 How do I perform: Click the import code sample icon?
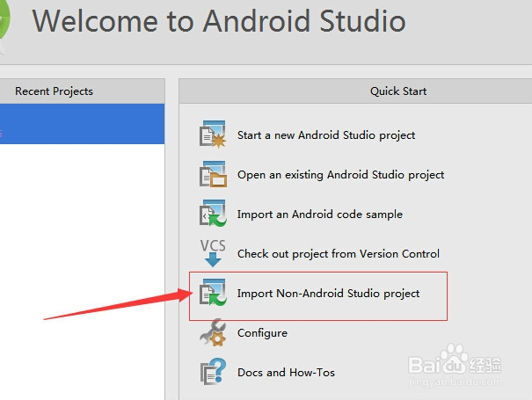(213, 214)
